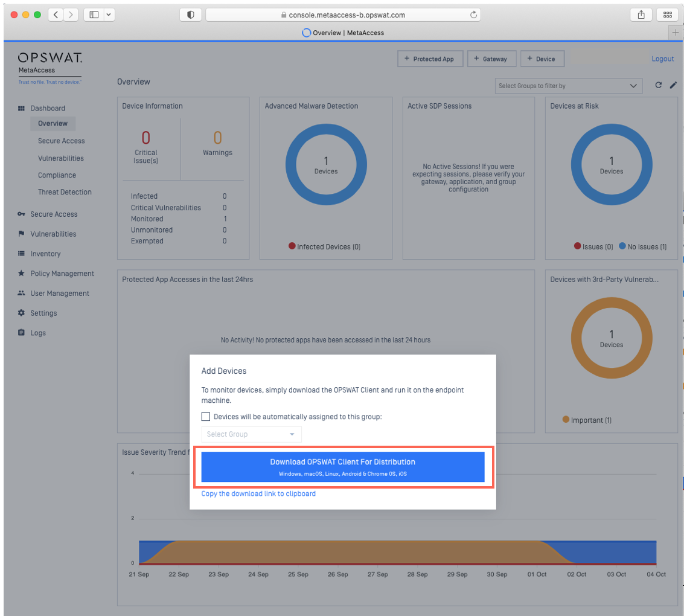Click the people icon for User Management
The height and width of the screenshot is (616, 684).
21,293
